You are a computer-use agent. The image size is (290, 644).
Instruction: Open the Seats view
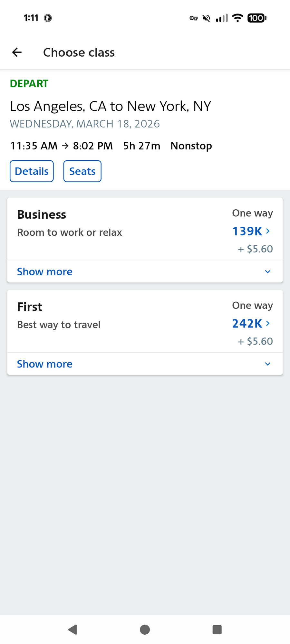tap(82, 171)
